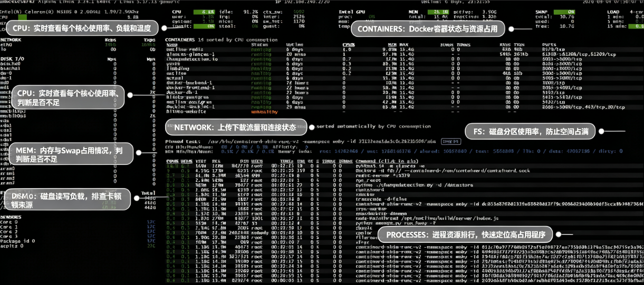Click the orange unhealthy container status
This screenshot has width=644, height=285.
click(x=264, y=111)
